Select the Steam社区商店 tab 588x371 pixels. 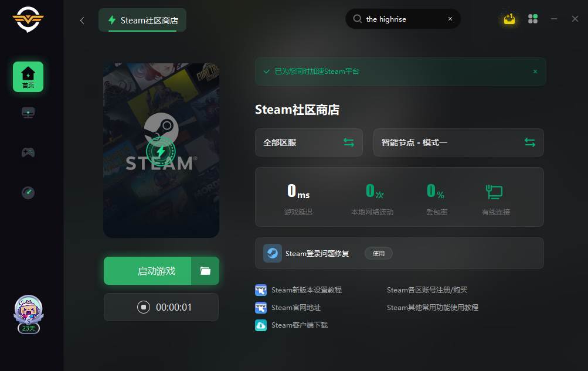tap(142, 21)
